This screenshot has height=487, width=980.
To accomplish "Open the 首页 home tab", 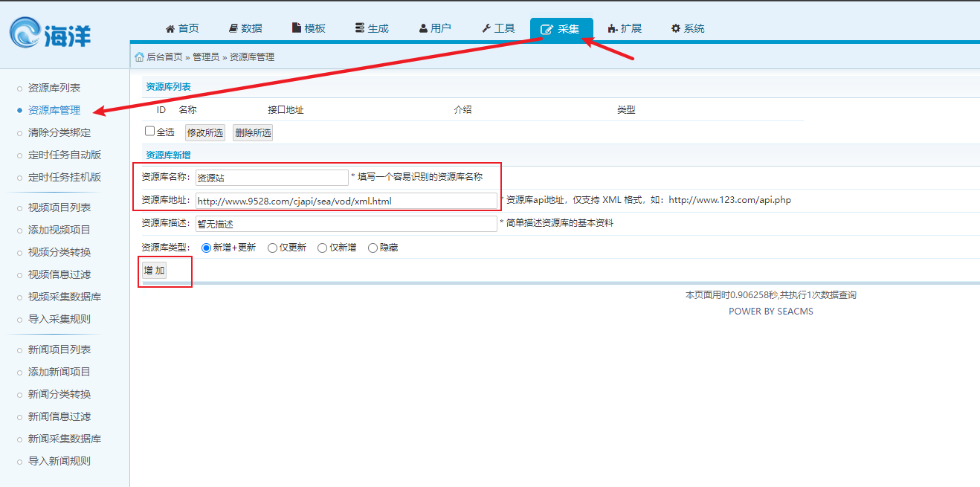I will coord(182,28).
